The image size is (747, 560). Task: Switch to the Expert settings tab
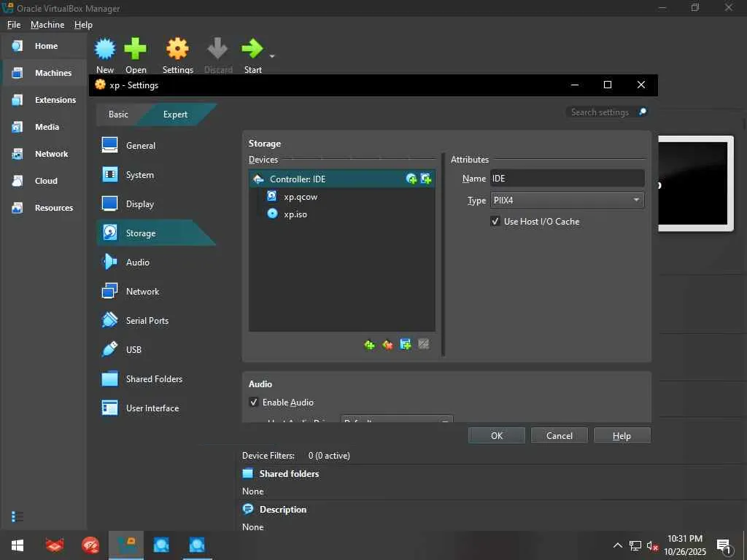[175, 114]
